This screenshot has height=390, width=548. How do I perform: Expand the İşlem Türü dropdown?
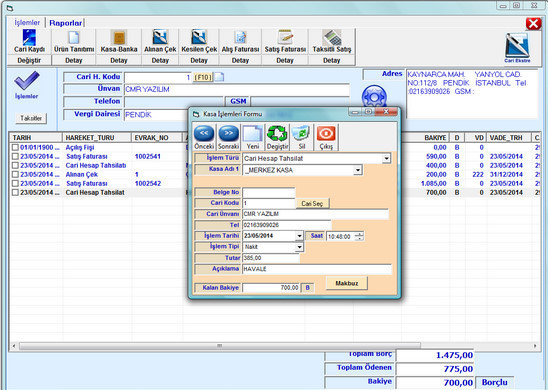pos(386,159)
